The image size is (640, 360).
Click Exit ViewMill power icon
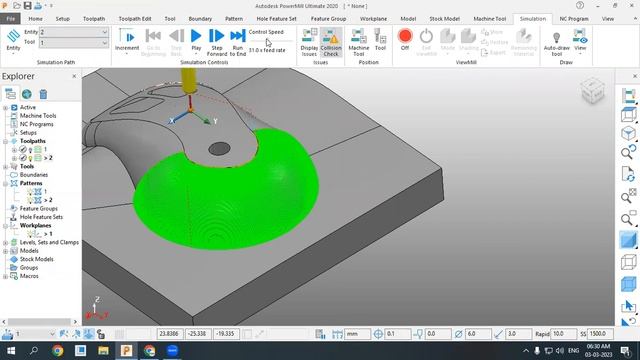(426, 42)
